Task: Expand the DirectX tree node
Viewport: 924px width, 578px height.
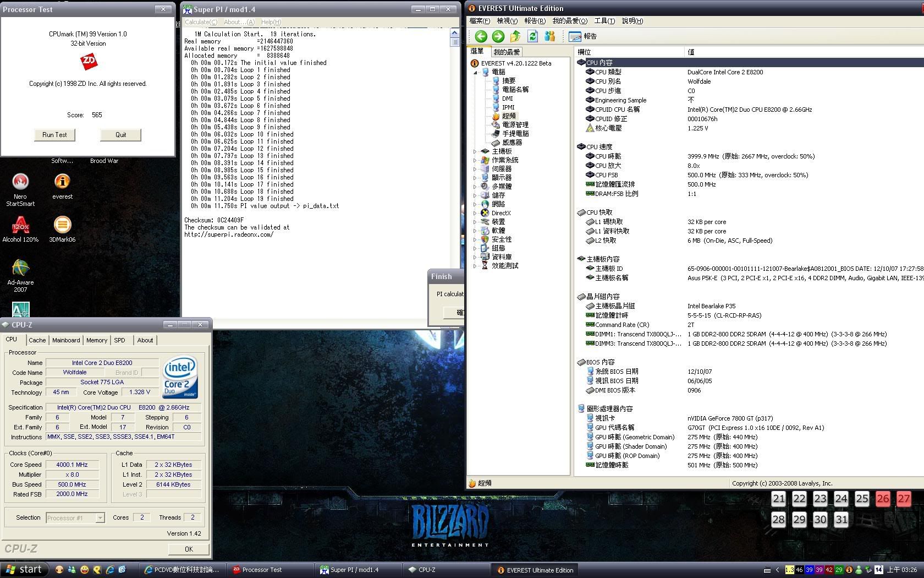Action: click(475, 213)
